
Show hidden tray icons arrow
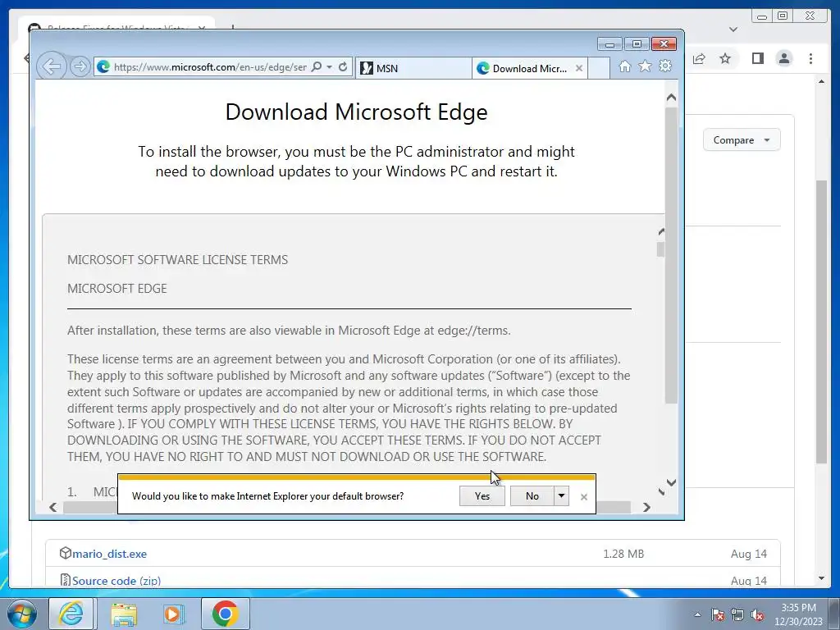coord(697,614)
